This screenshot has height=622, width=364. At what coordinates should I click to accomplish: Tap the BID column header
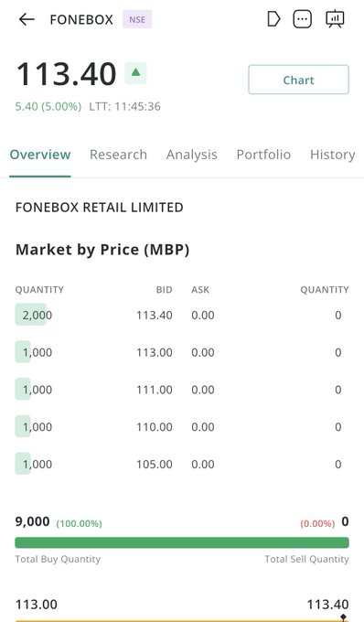click(164, 290)
